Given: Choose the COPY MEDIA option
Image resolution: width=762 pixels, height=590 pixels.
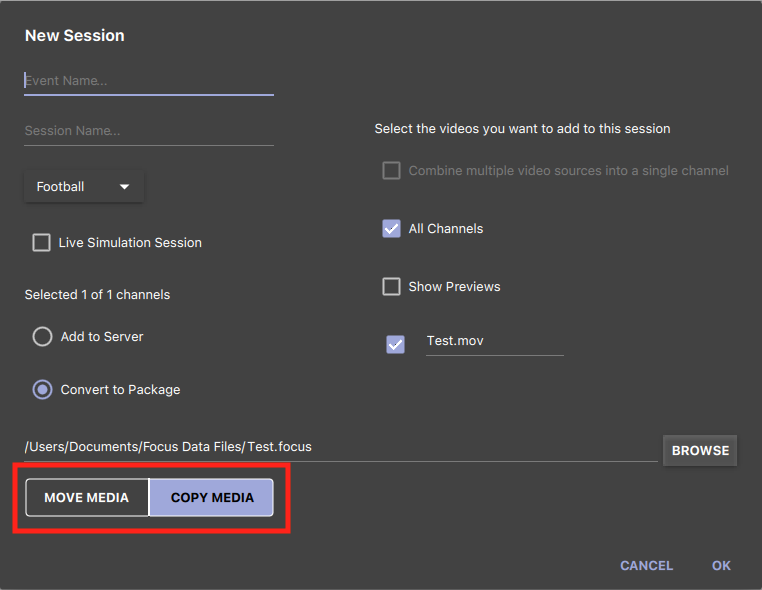Looking at the screenshot, I should tap(211, 498).
